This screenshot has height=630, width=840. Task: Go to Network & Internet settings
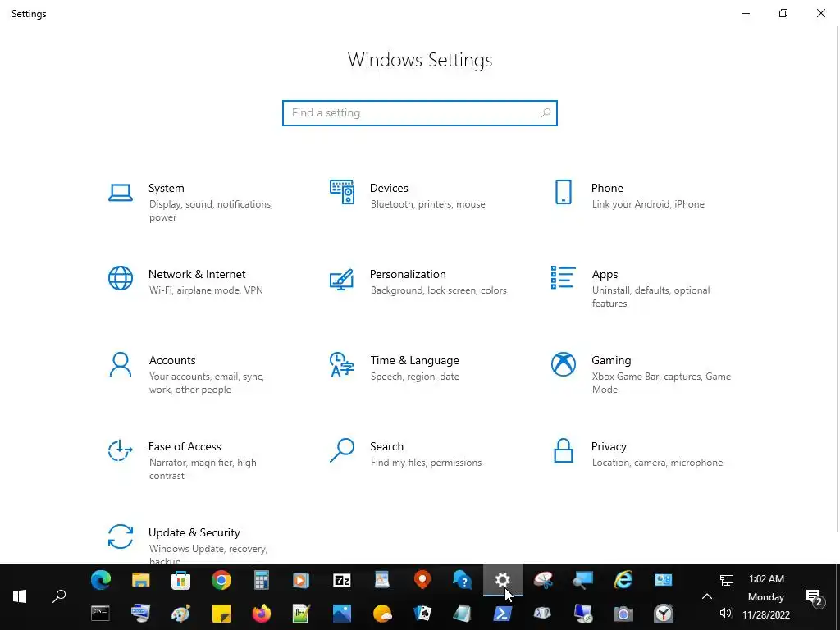(x=197, y=274)
